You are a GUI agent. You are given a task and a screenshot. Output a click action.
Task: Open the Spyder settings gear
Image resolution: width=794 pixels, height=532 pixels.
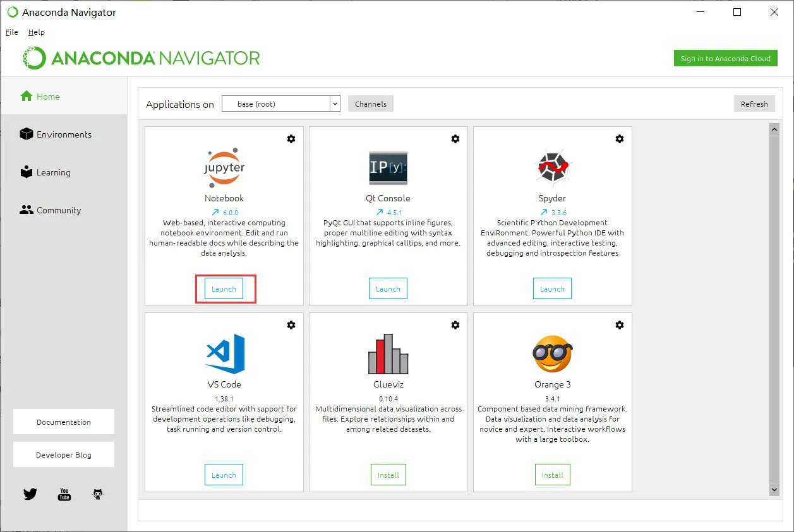[x=620, y=139]
